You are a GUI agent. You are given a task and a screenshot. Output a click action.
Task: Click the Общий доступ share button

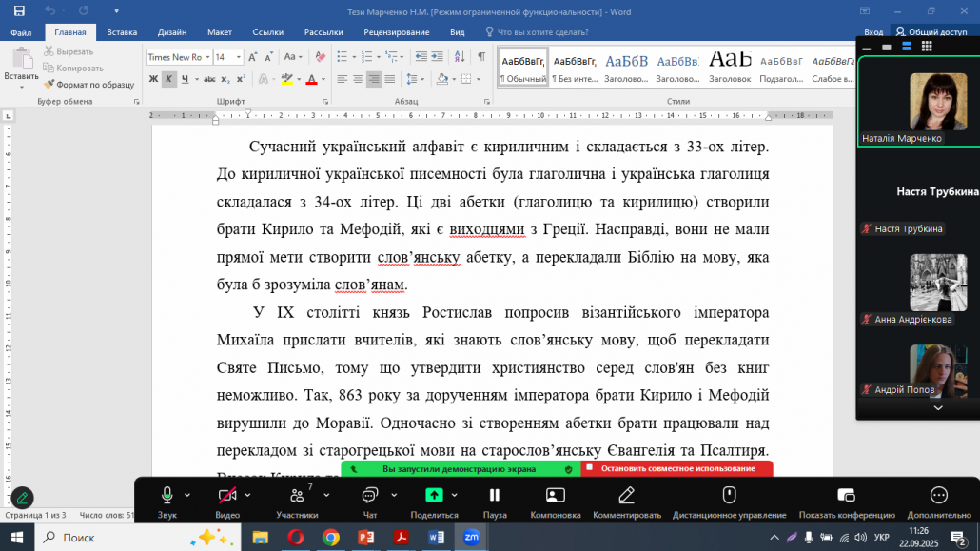[x=931, y=31]
